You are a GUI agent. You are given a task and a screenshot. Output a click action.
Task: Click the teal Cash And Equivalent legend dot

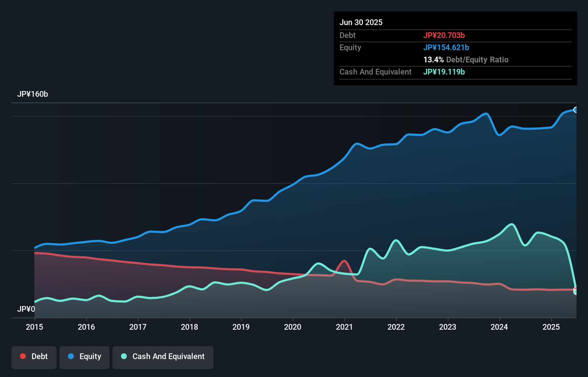click(124, 356)
